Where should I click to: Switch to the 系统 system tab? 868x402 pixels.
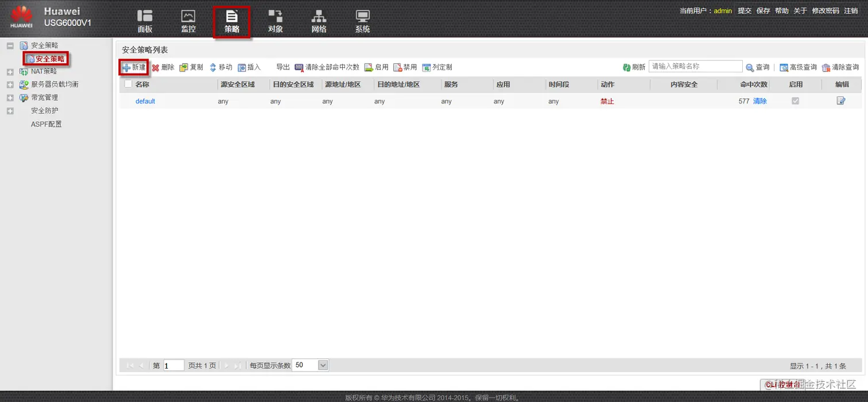point(362,21)
